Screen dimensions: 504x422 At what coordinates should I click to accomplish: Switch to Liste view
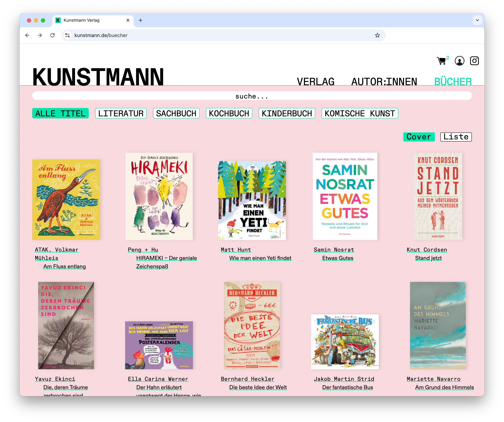[456, 137]
